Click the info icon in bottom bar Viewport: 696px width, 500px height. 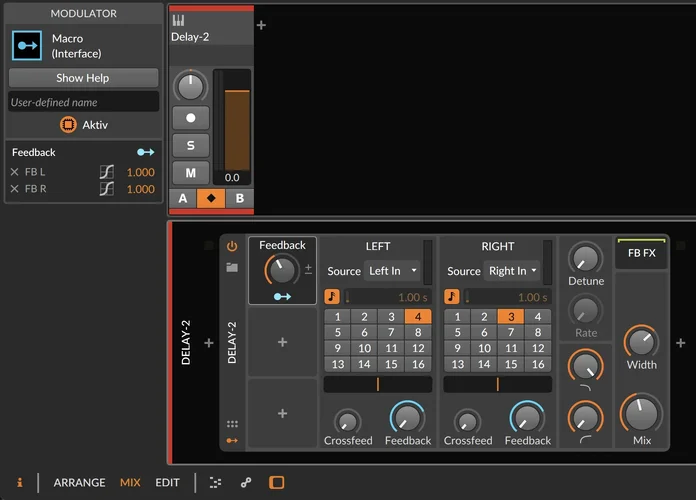click(20, 482)
